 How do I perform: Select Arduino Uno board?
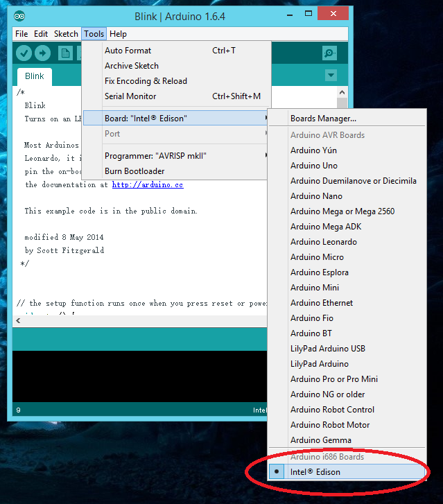(347, 166)
